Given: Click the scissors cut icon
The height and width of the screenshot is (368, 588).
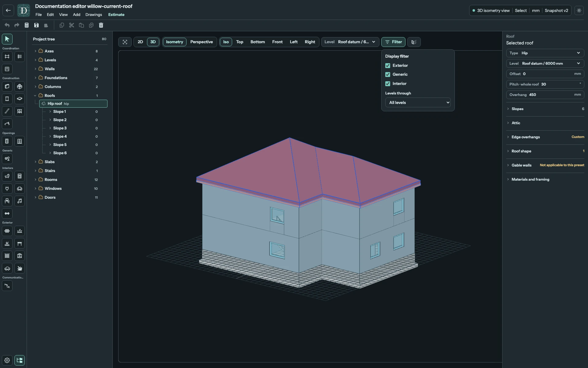Looking at the screenshot, I should tap(72, 25).
